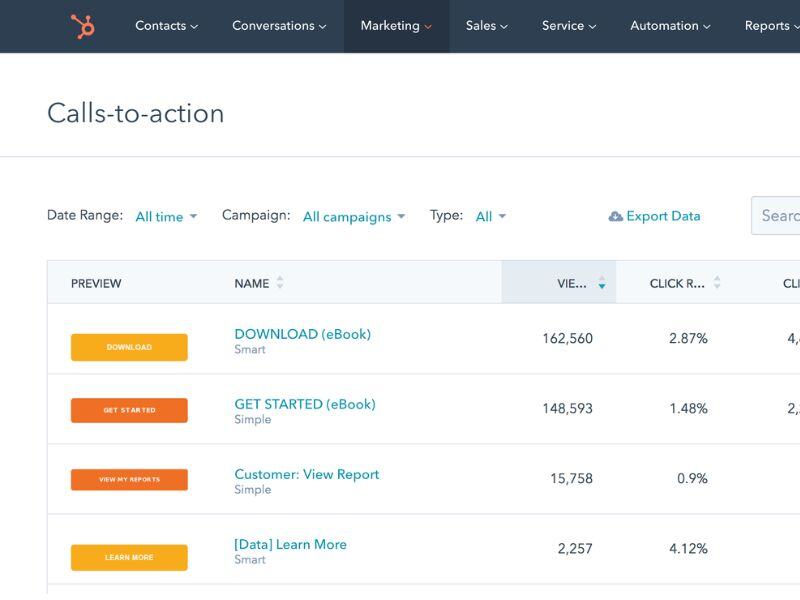Image resolution: width=800 pixels, height=600 pixels.
Task: Select the 0.9% click rate cell
Action: point(692,478)
